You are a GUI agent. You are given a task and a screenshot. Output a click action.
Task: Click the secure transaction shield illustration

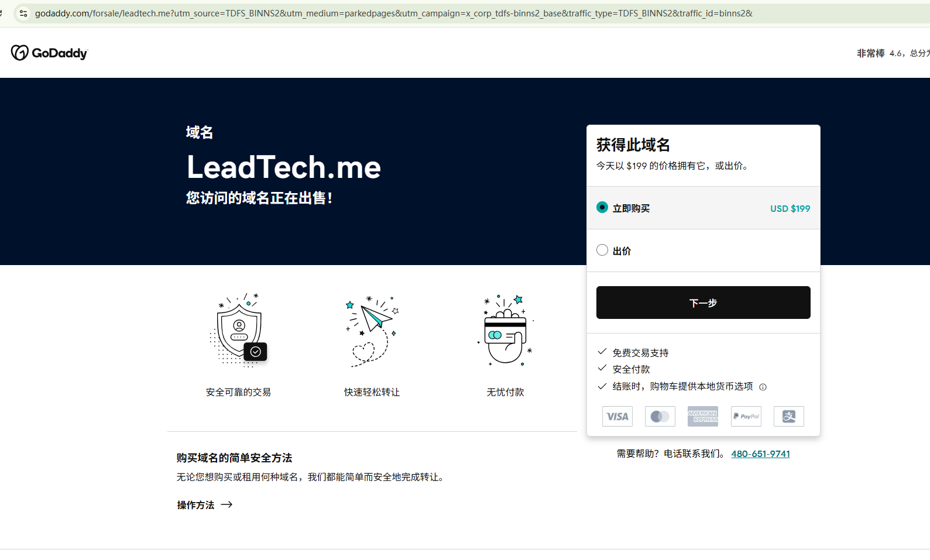pyautogui.click(x=239, y=331)
